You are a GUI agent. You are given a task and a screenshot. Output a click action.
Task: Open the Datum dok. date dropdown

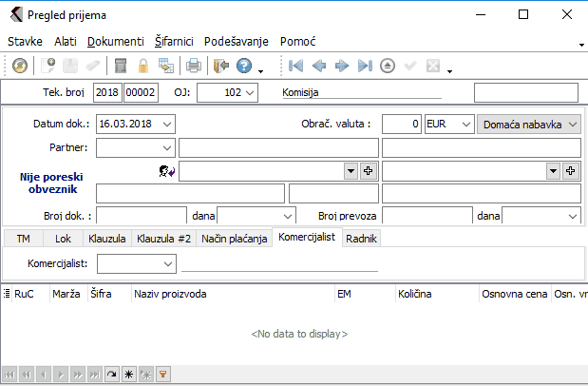coord(167,124)
